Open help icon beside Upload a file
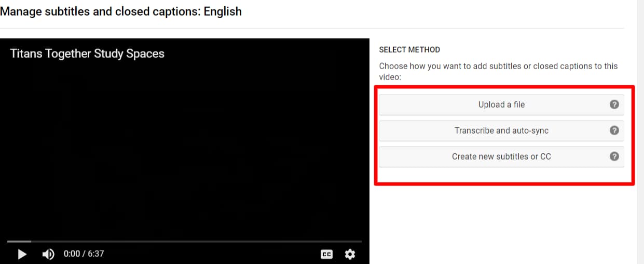 point(614,104)
